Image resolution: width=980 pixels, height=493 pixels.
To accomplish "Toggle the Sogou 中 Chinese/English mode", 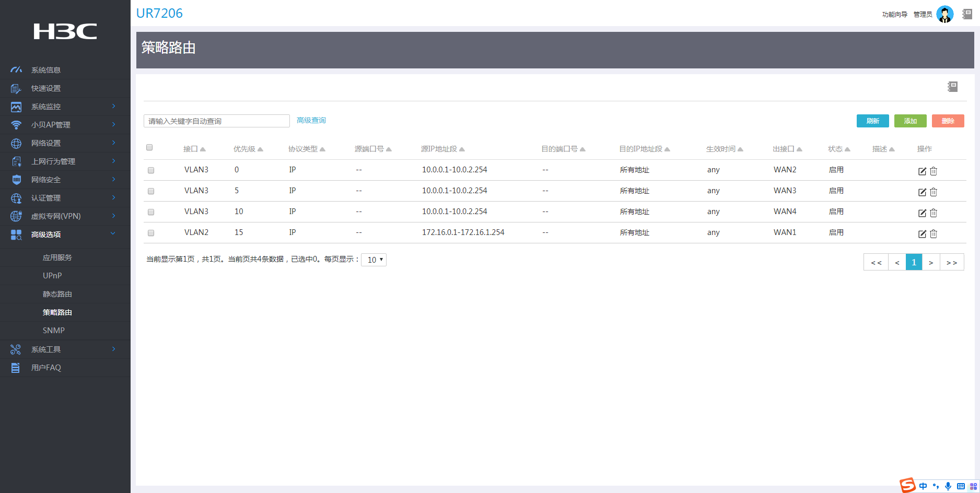I will coord(923,486).
